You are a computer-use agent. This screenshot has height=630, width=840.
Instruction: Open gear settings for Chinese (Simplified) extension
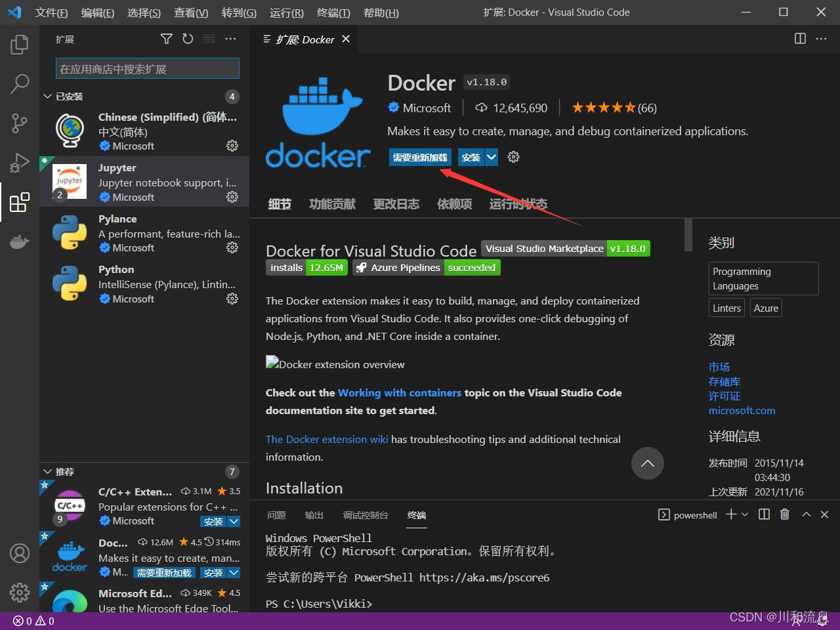[232, 146]
